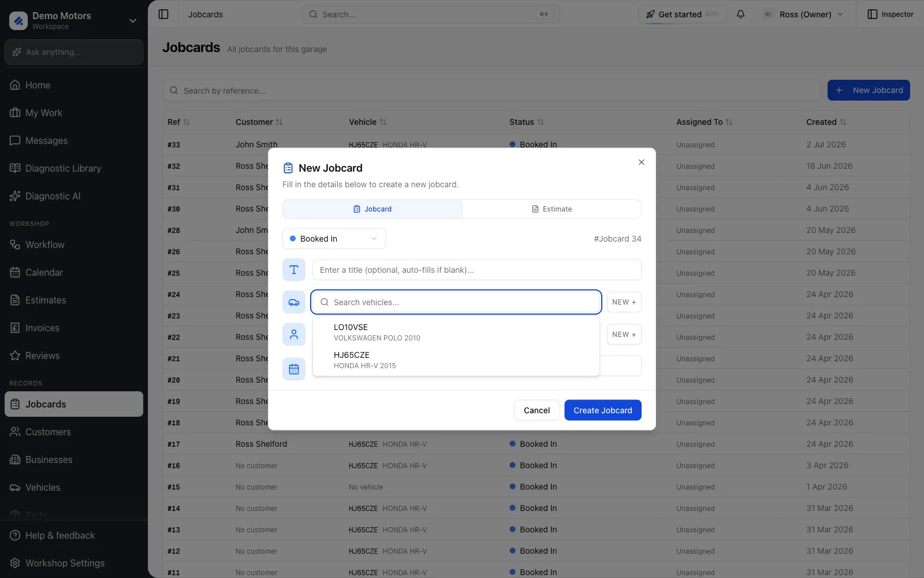
Task: Sort by Status column
Action: pyautogui.click(x=527, y=122)
